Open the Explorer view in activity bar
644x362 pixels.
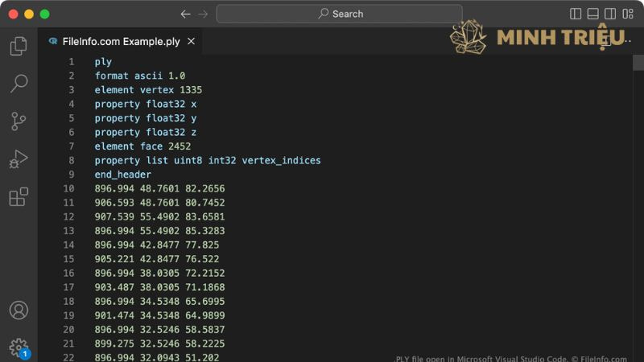point(19,47)
